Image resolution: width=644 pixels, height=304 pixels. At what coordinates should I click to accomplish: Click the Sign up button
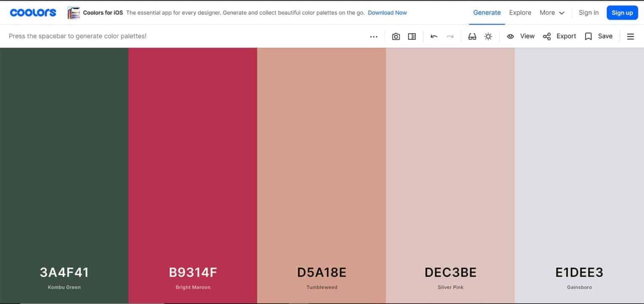622,13
